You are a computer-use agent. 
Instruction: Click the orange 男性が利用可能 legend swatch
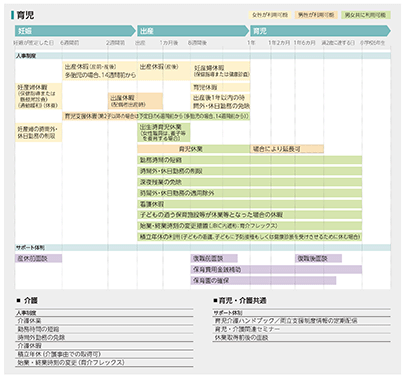click(x=316, y=15)
